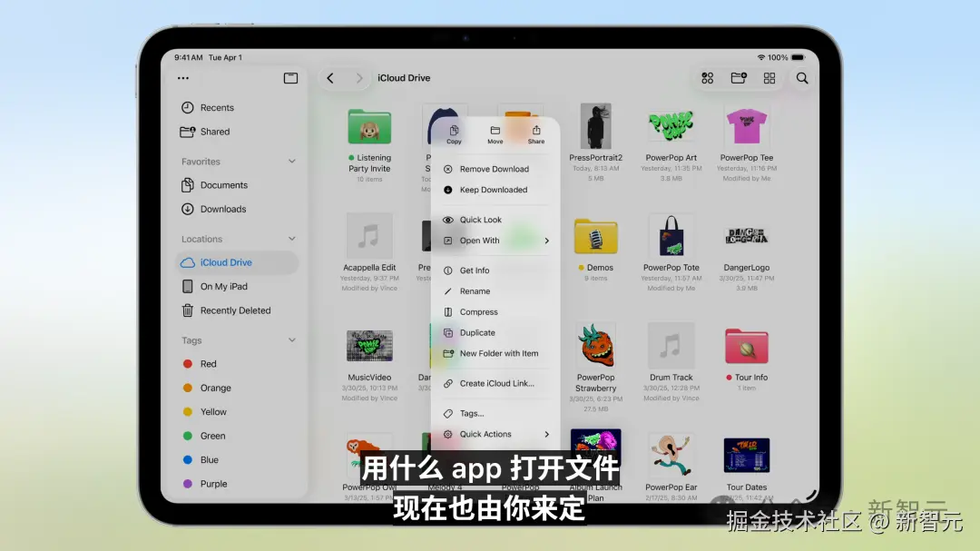The height and width of the screenshot is (551, 980).
Task: Choose Create iCloud Link...
Action: [x=495, y=383]
